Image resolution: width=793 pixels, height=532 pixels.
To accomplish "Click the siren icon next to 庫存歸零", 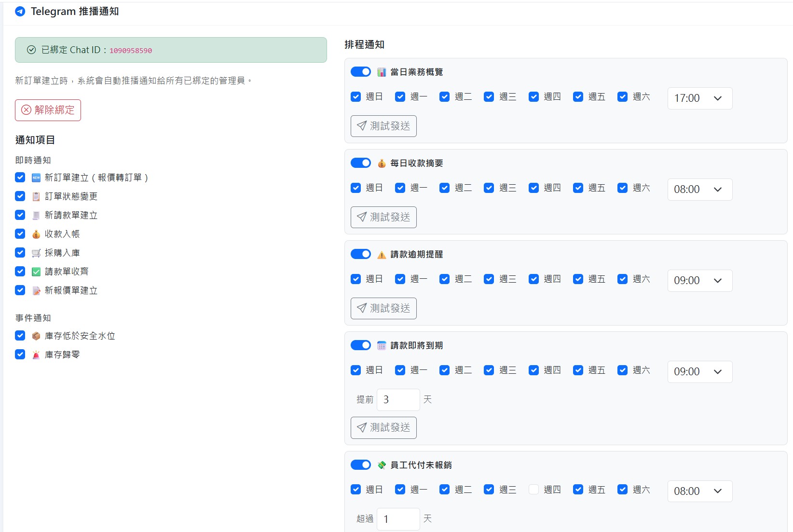I will click(36, 355).
